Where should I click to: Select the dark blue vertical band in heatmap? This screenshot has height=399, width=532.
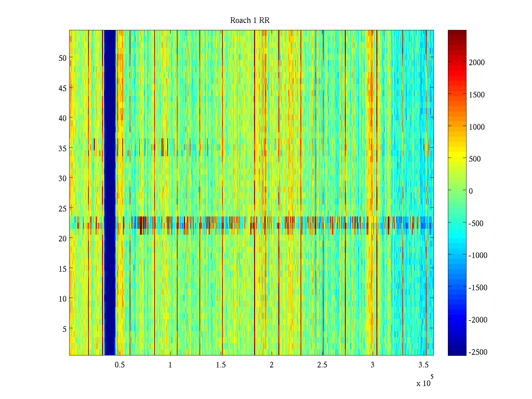click(x=110, y=193)
